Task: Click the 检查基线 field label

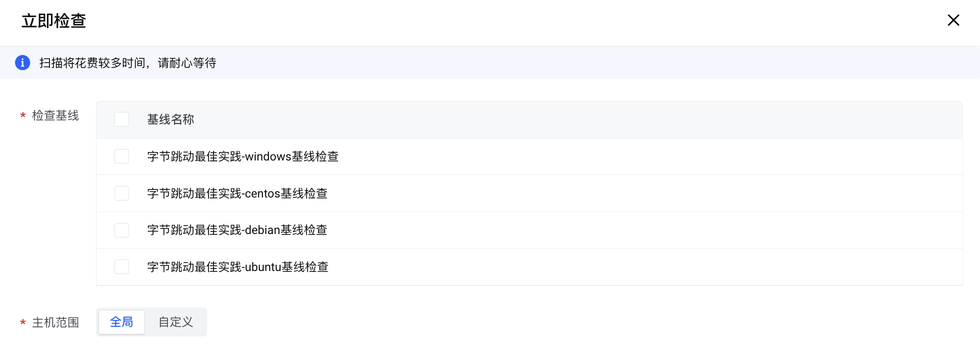Action: point(55,115)
